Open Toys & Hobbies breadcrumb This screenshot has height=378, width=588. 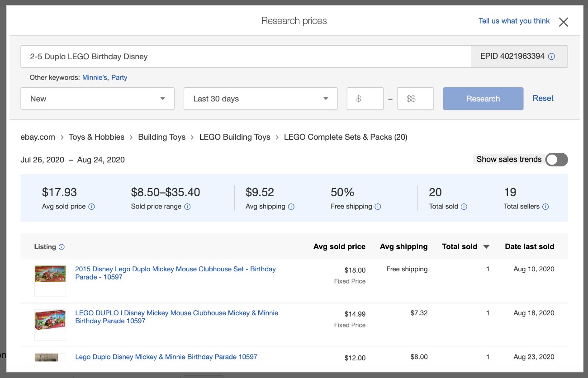click(96, 137)
